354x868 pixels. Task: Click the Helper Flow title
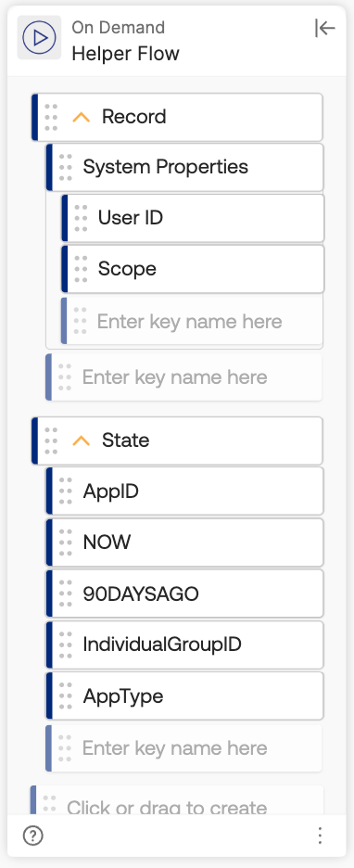[x=125, y=54]
